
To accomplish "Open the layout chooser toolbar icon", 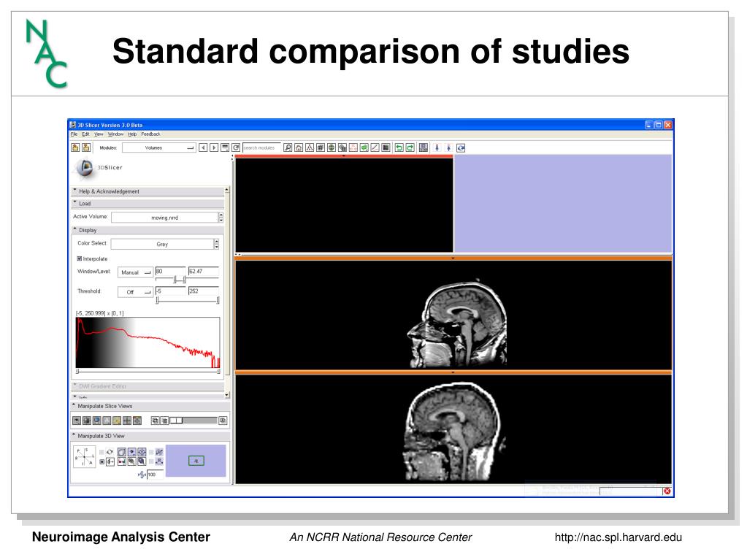I will tap(424, 147).
